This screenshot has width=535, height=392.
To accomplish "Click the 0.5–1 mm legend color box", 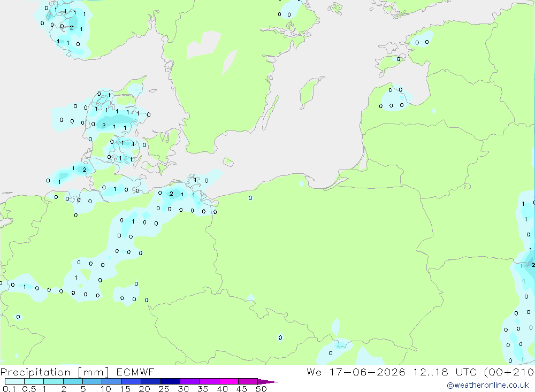I will click(x=34, y=381).
